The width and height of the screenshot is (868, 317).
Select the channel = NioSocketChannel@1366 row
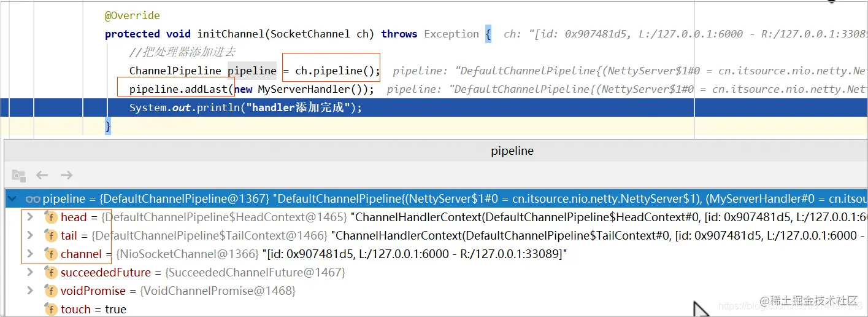pos(436,254)
